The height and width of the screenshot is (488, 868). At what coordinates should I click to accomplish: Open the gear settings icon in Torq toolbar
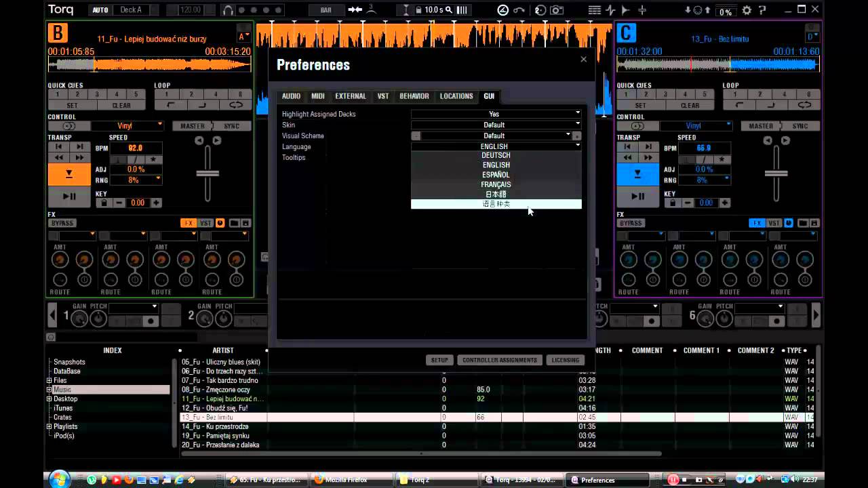(747, 10)
